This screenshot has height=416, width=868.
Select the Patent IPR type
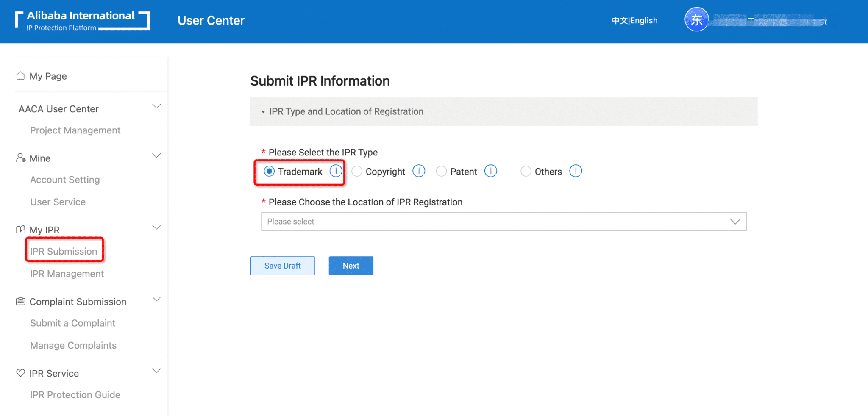[441, 171]
